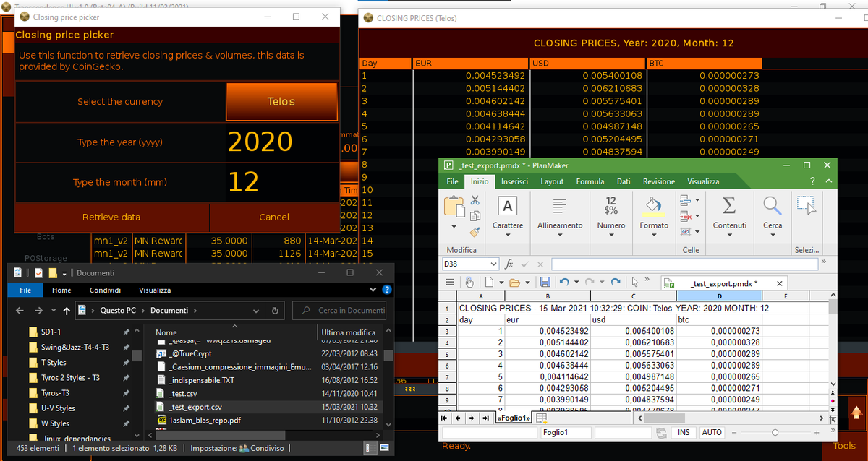Select the open folder icon in PlanMaker
868x461 pixels.
pyautogui.click(x=514, y=282)
